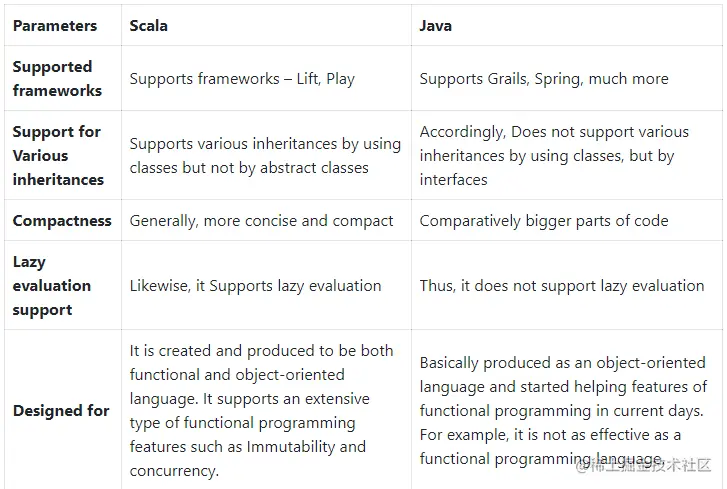Click the Parameters column header
727x489 pixels.
pyautogui.click(x=55, y=25)
